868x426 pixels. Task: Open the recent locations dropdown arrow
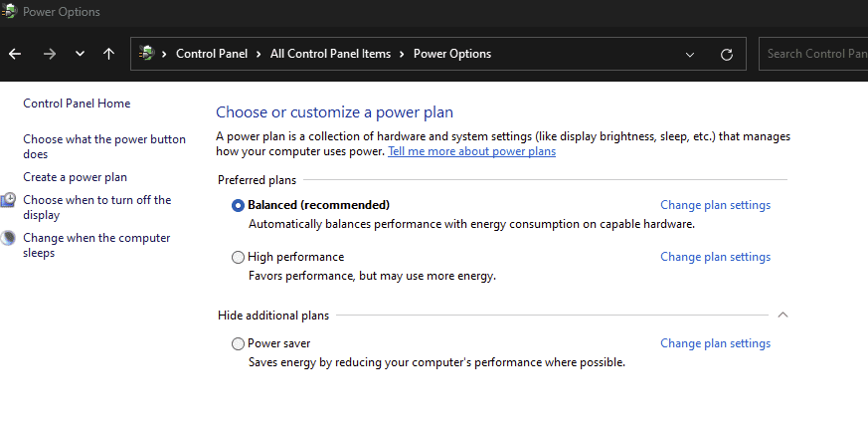point(80,54)
